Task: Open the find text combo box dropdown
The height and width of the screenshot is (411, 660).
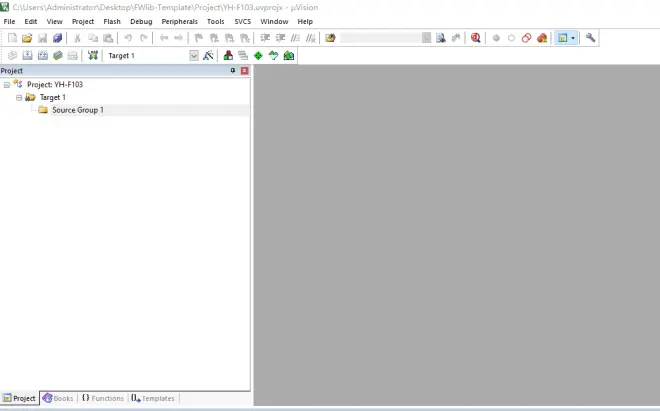Action: (x=426, y=38)
